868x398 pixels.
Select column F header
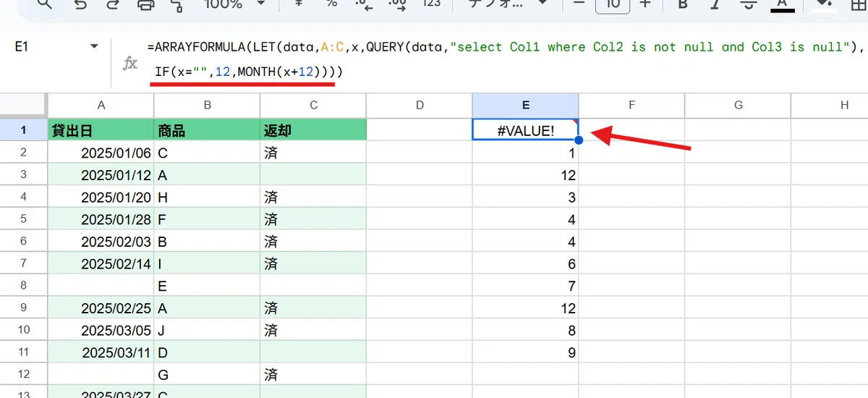click(x=631, y=105)
